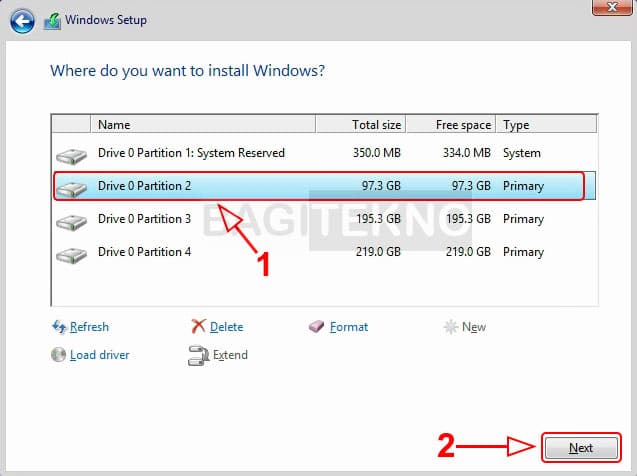Viewport: 637px width, 476px height.
Task: Click the Windows Setup title icon
Action: 52,21
